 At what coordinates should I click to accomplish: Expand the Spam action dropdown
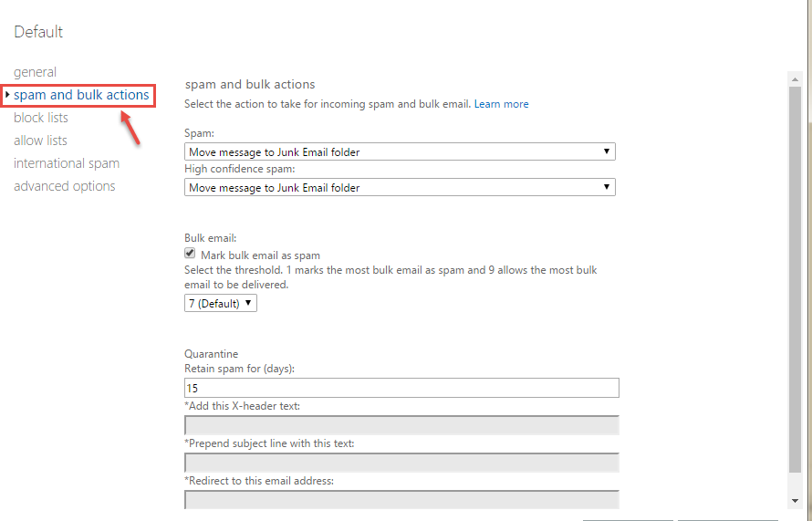click(x=400, y=151)
